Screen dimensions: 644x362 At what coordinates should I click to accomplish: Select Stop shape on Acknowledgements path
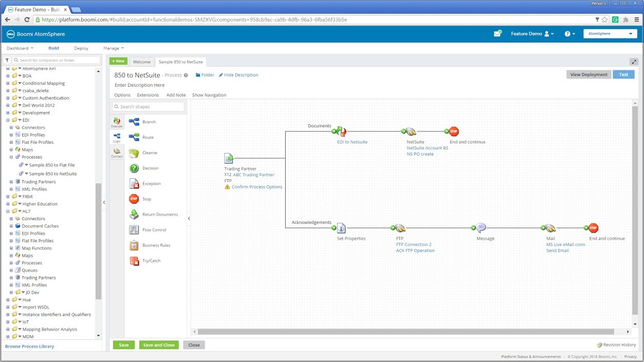[594, 228]
